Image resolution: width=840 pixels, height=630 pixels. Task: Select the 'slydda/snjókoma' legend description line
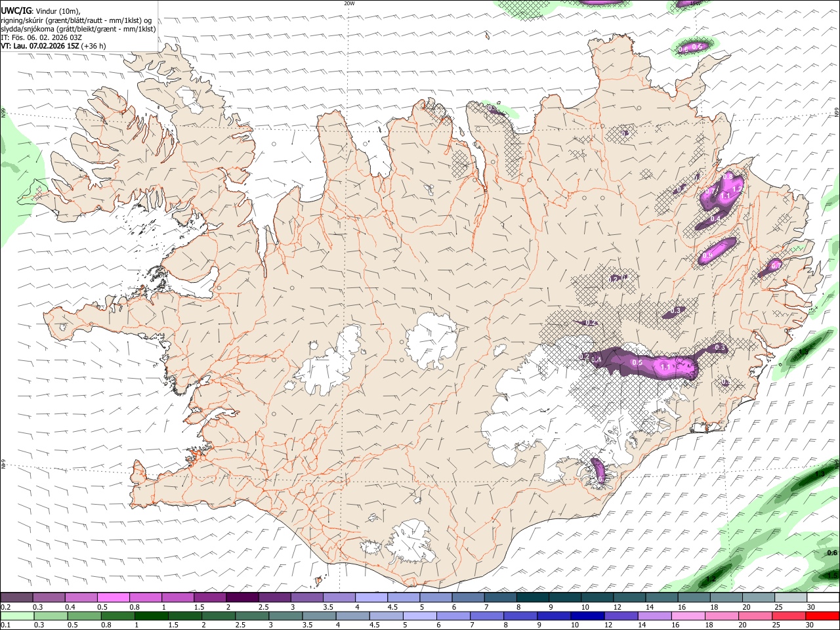tap(78, 29)
